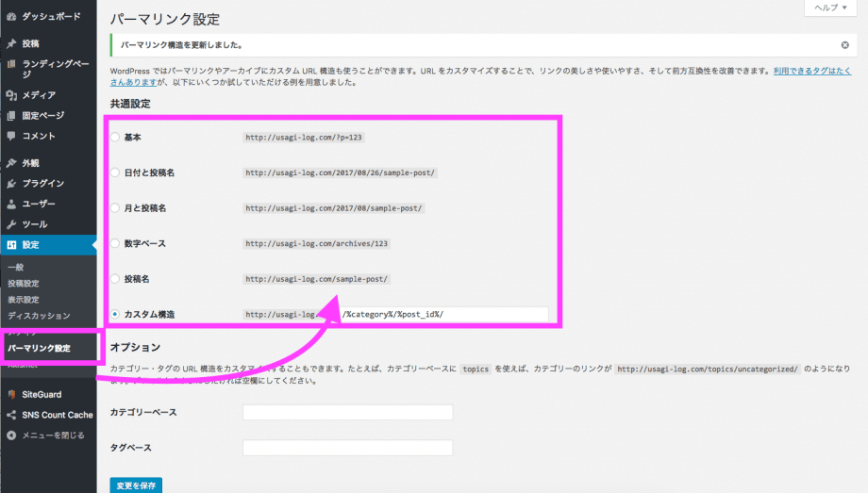Click the wrench icon for ツール
This screenshot has width=868, height=493.
coord(10,224)
